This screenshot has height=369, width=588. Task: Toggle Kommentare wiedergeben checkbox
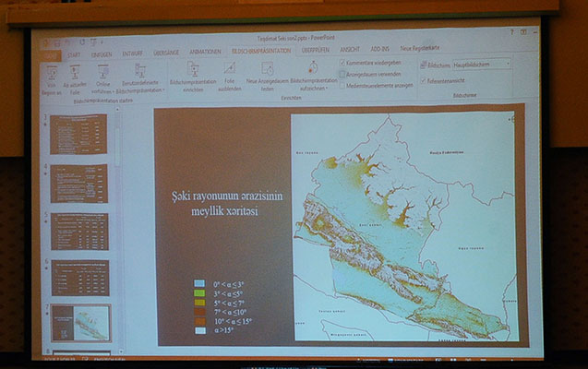pyautogui.click(x=342, y=63)
